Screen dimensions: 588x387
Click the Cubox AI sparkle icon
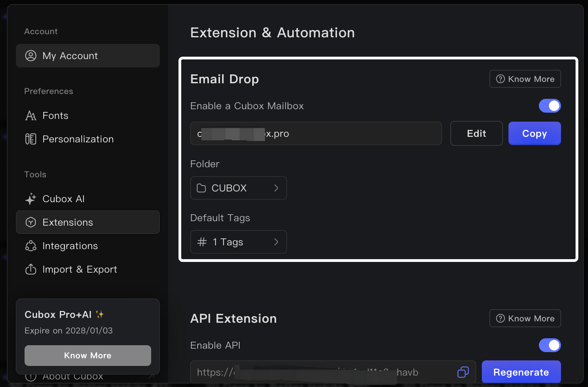pos(31,199)
